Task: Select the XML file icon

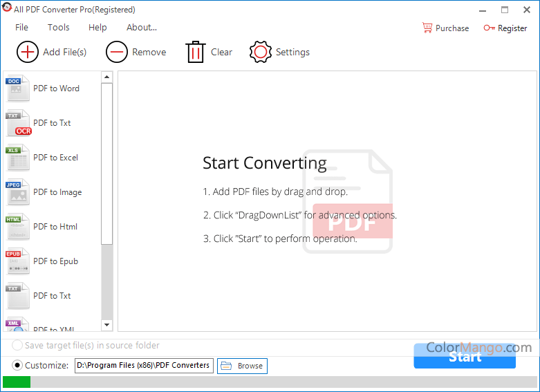Action: pos(17,324)
